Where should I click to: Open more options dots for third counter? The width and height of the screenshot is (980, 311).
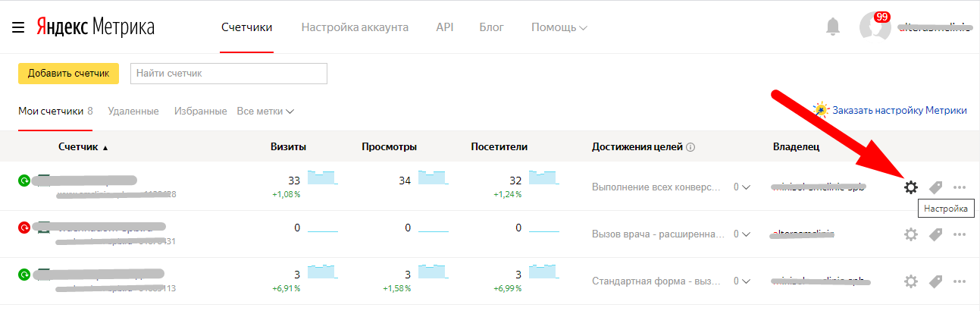(960, 281)
